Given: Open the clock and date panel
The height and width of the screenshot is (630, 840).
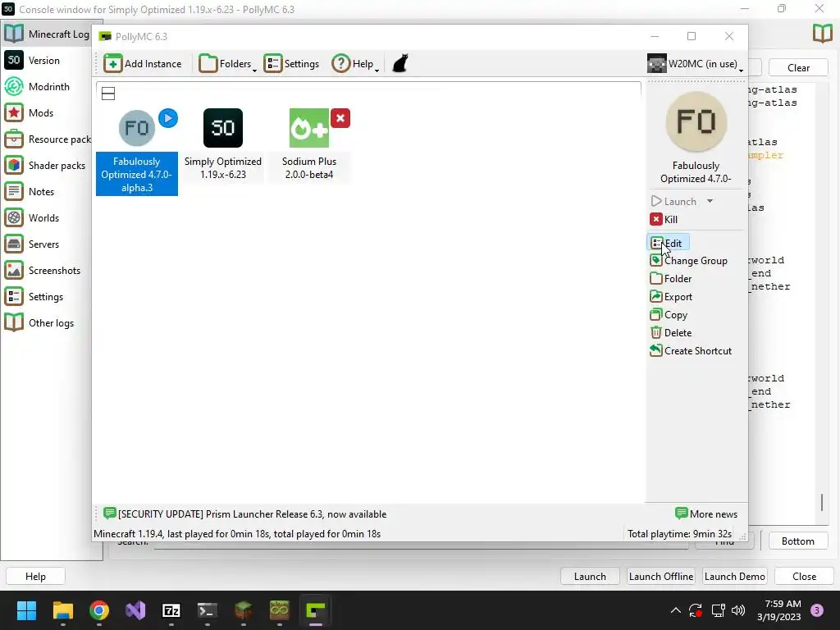Looking at the screenshot, I should (778, 610).
